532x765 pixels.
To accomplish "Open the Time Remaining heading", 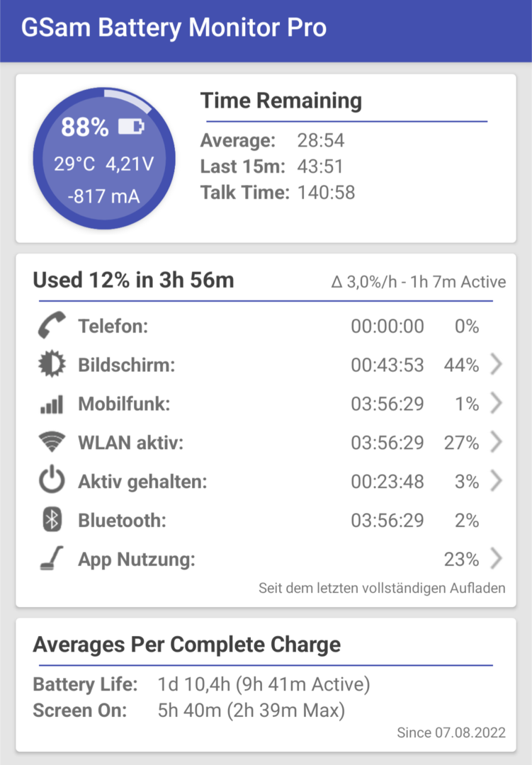I will pos(281,101).
